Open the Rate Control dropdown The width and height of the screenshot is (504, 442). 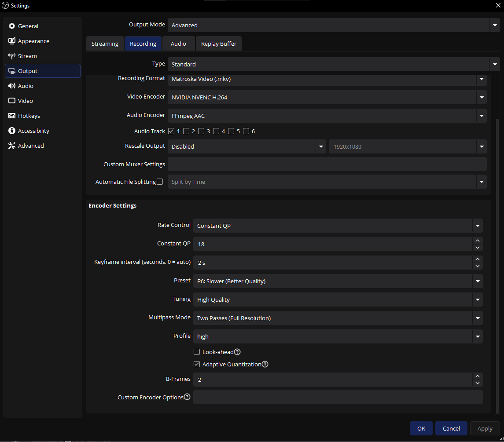338,226
